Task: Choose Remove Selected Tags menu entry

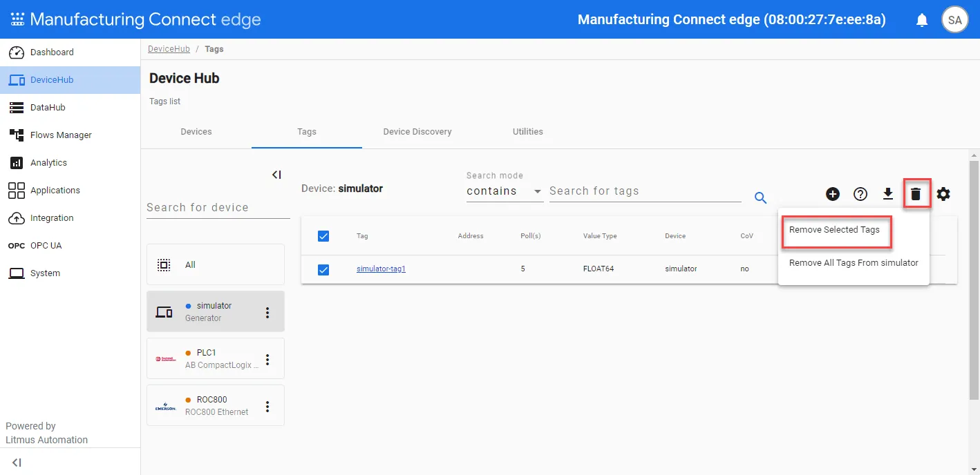Action: (835, 230)
